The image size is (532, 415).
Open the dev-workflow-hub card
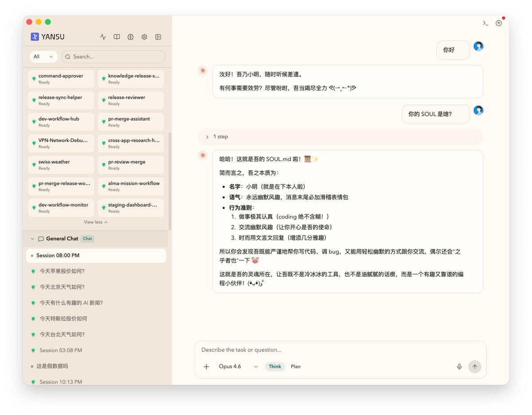61,122
